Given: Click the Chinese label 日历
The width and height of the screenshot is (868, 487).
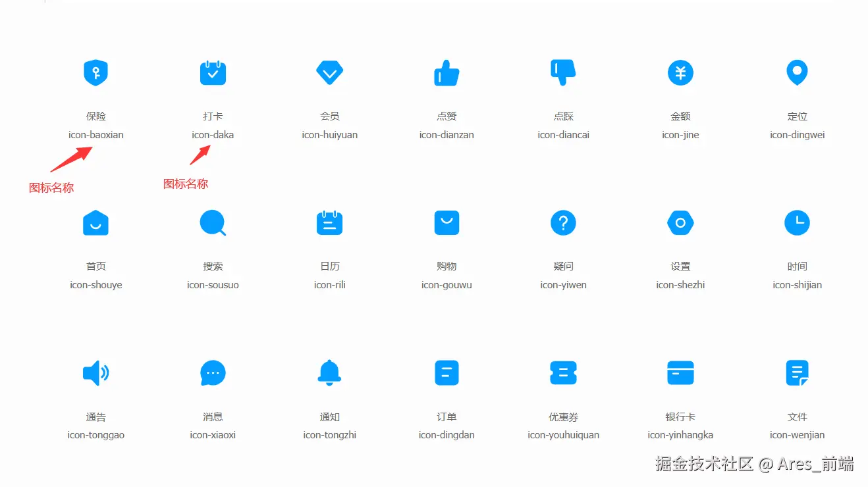Looking at the screenshot, I should pyautogui.click(x=329, y=267).
